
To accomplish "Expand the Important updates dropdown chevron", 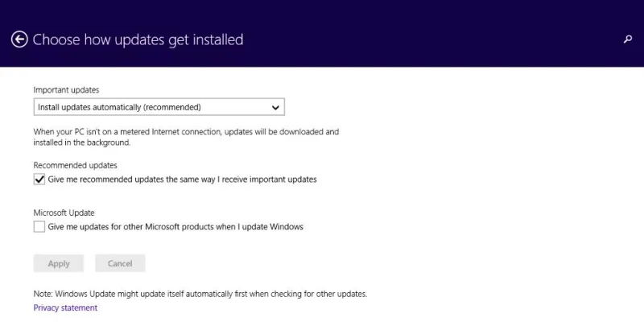I will [275, 108].
